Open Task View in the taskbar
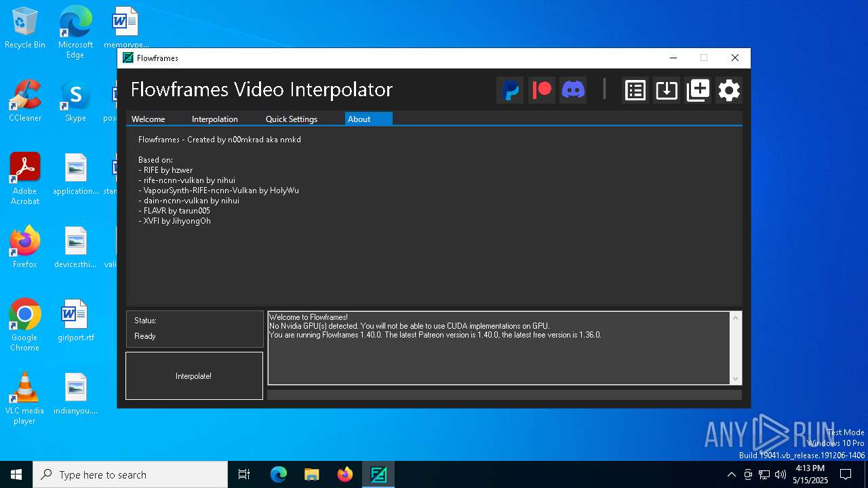Image resolution: width=868 pixels, height=488 pixels. click(244, 474)
